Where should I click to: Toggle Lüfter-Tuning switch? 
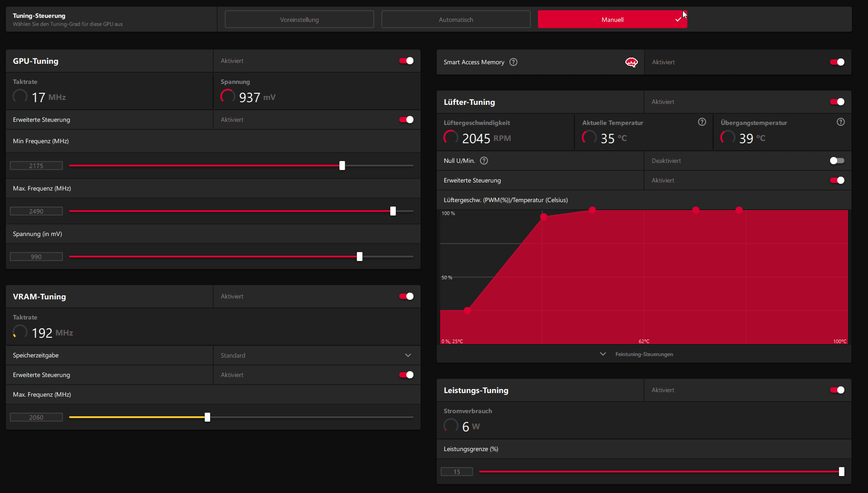(837, 102)
